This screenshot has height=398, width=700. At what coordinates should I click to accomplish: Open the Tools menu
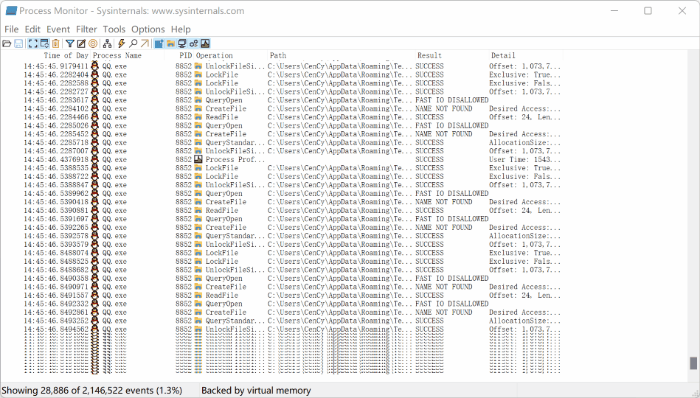point(114,29)
